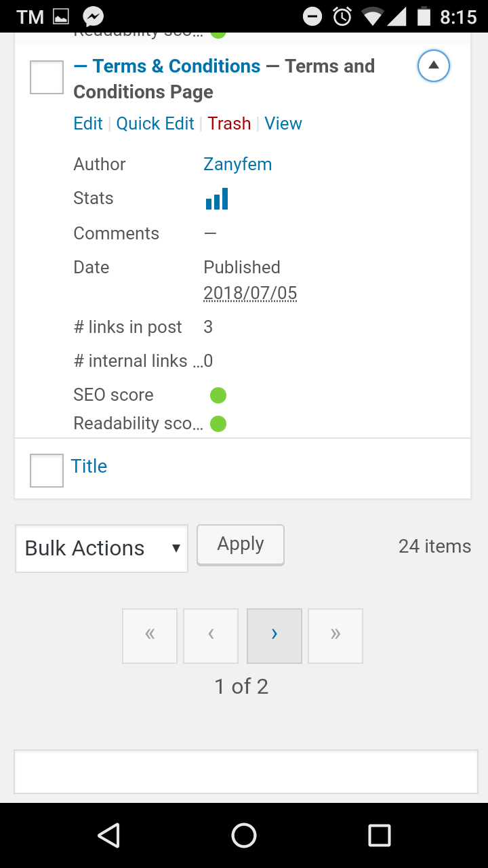Sort the list by Title column
Image resolution: width=488 pixels, height=868 pixels.
click(89, 467)
